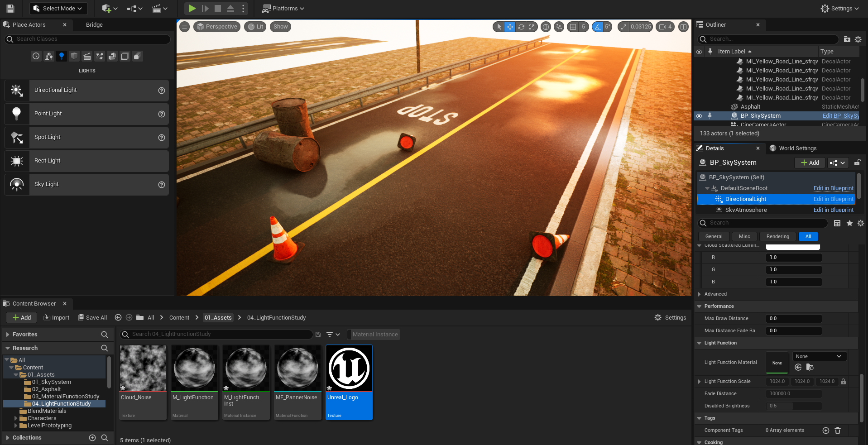The height and width of the screenshot is (445, 868).
Task: Toggle rotation snapping
Action: (598, 27)
